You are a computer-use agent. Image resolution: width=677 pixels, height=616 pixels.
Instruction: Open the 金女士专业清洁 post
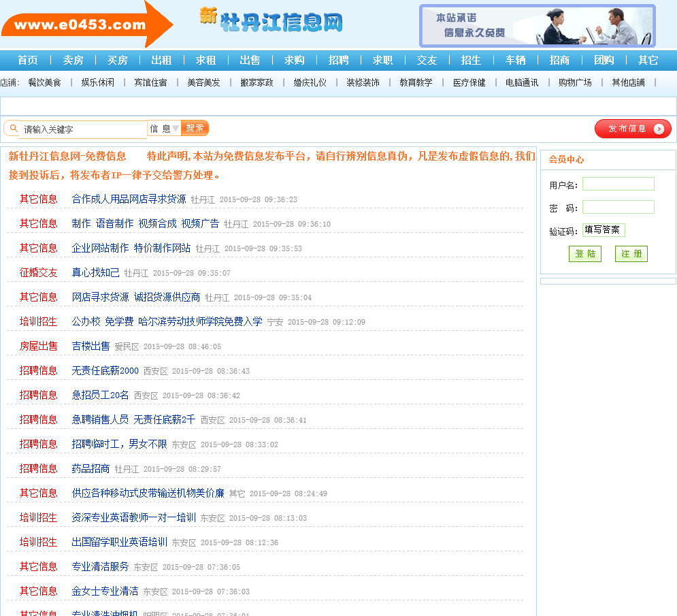tap(105, 591)
